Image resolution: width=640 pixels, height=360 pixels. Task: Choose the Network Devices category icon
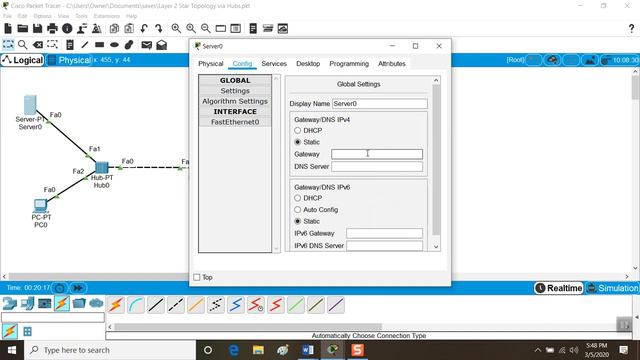[x=9, y=304]
